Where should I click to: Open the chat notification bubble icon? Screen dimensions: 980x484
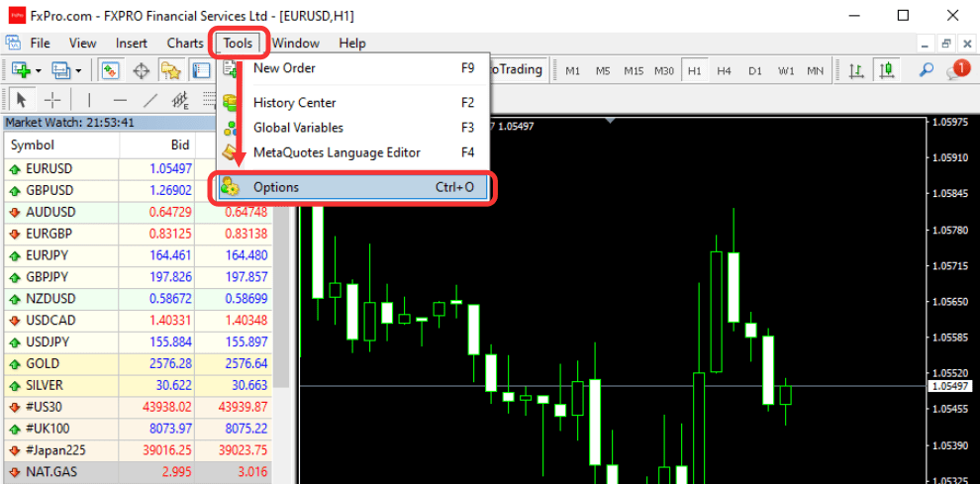[957, 69]
